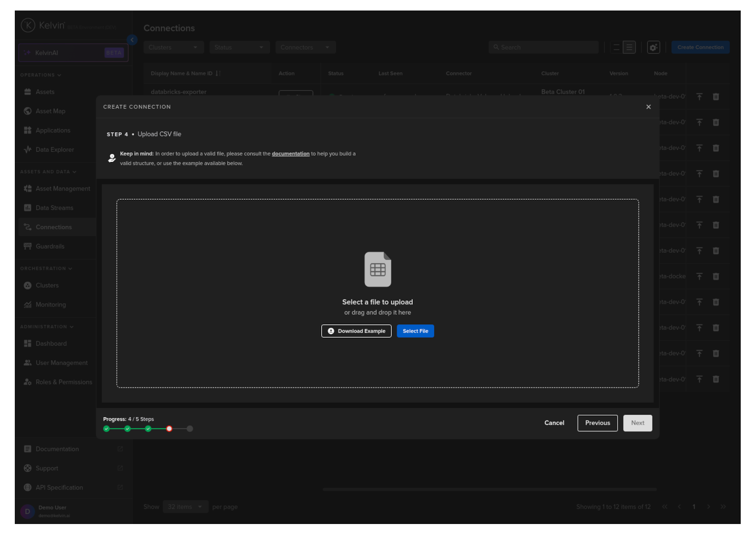Click the Search input field
This screenshot has width=756, height=535.
pos(544,47)
